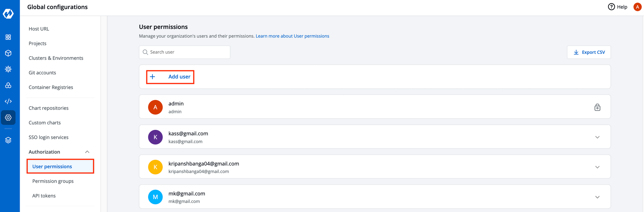Image resolution: width=644 pixels, height=212 pixels.
Task: Click the Help text link
Action: [x=622, y=7]
